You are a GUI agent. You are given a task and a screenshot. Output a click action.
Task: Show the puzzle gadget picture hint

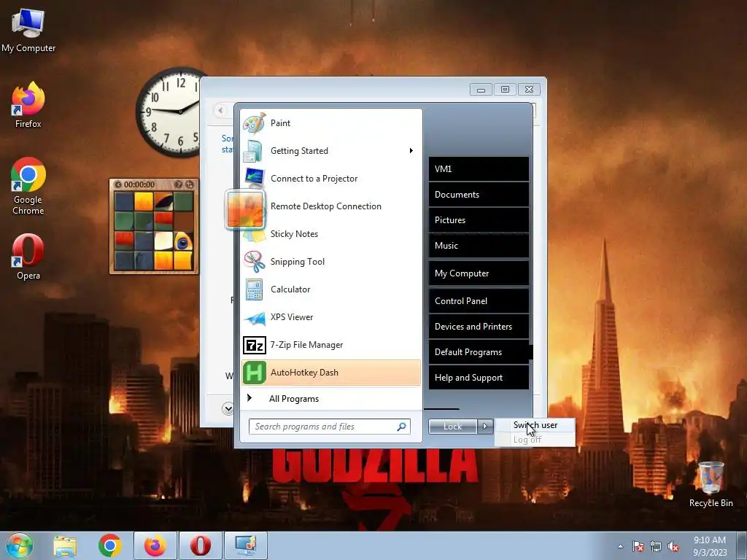[179, 184]
